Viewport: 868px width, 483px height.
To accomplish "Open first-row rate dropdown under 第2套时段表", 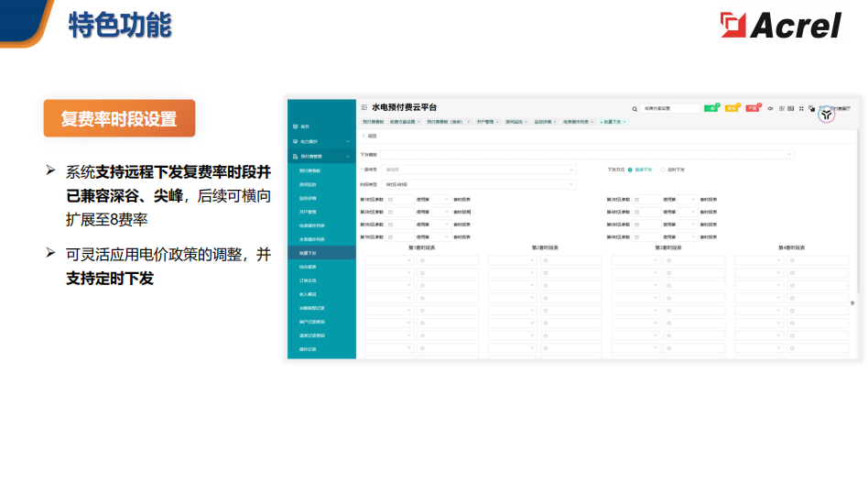I will point(513,260).
